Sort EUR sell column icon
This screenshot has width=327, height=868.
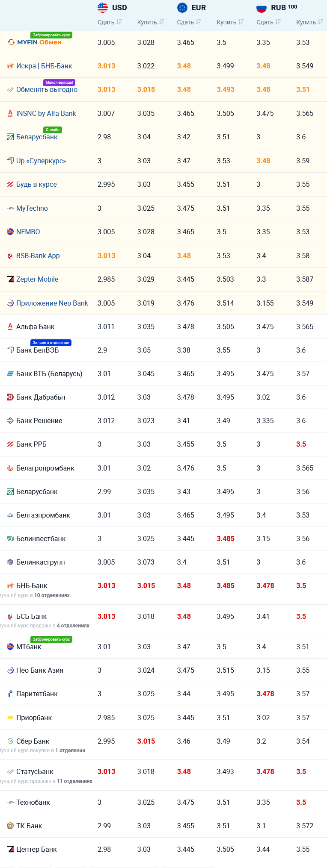point(199,22)
